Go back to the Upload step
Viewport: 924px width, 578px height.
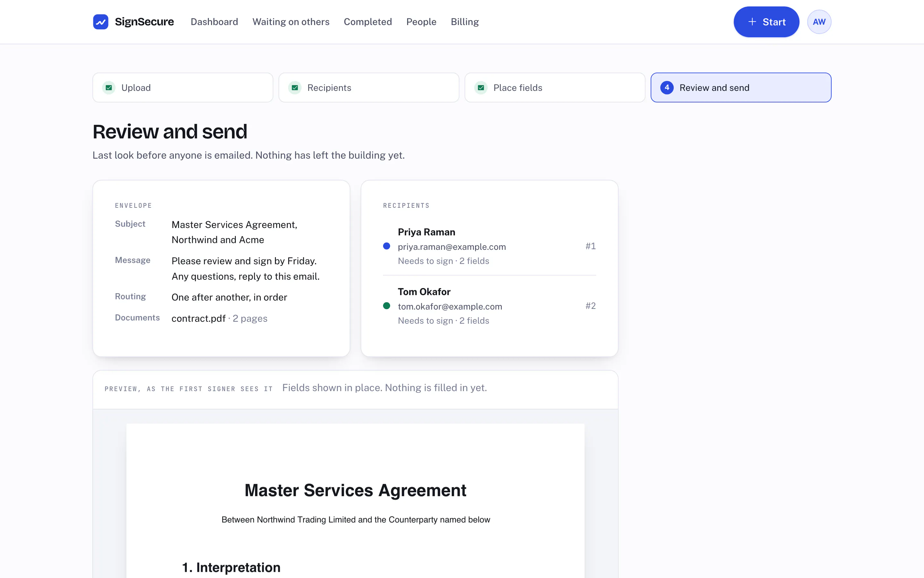[x=183, y=88]
